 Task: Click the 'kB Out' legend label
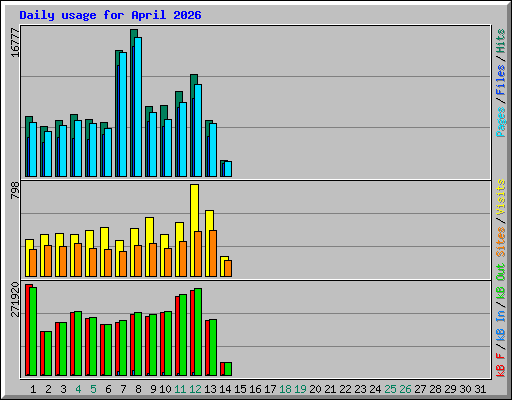coord(500,282)
